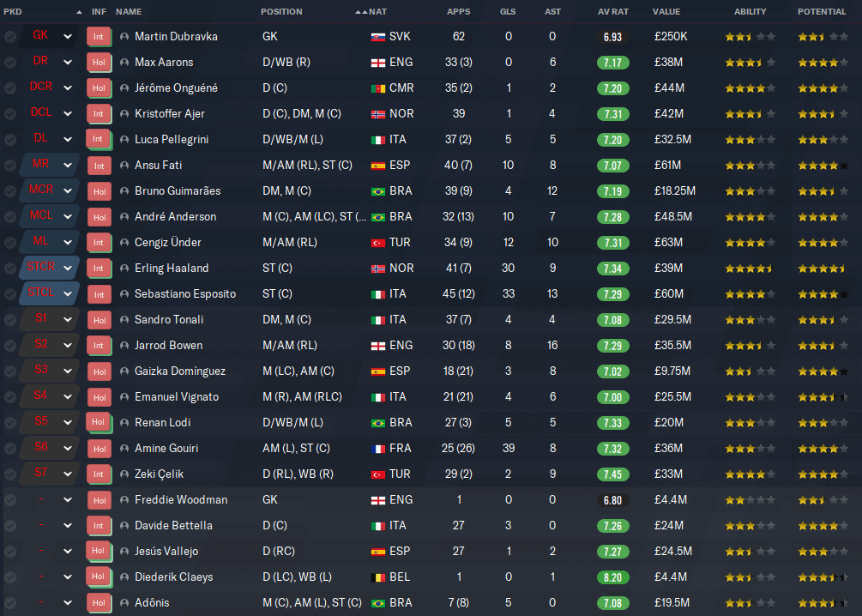Tick the selection circle for Sandro Tonali

pyautogui.click(x=10, y=319)
